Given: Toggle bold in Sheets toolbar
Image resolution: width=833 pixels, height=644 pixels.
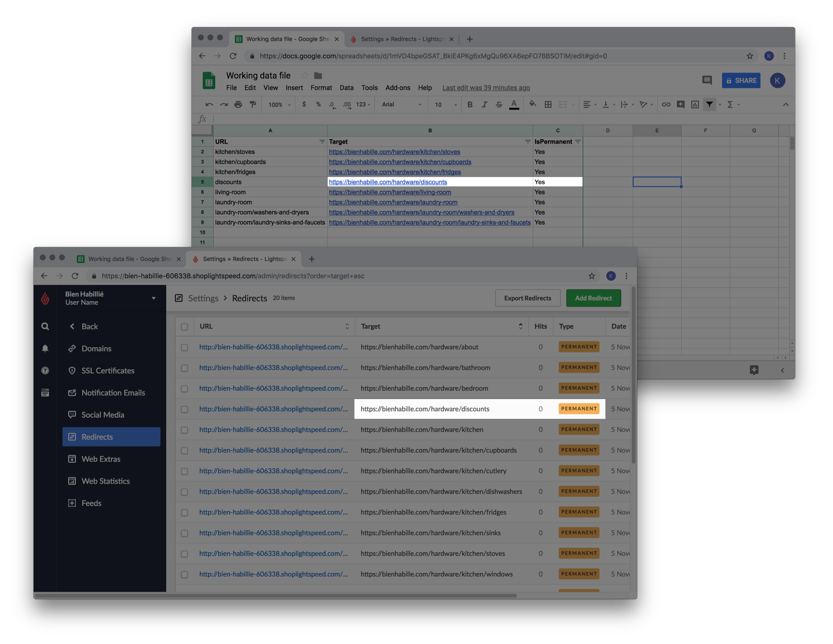Looking at the screenshot, I should [470, 104].
